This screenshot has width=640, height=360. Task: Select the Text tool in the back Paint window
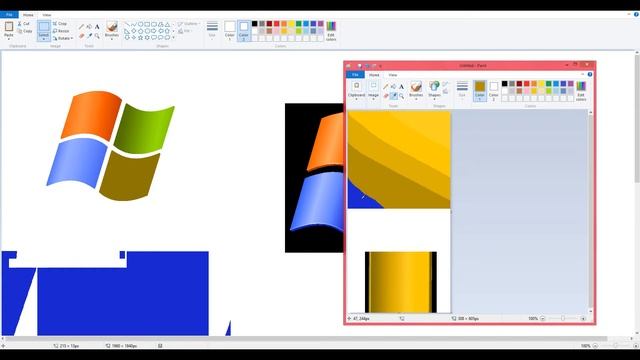[97, 27]
